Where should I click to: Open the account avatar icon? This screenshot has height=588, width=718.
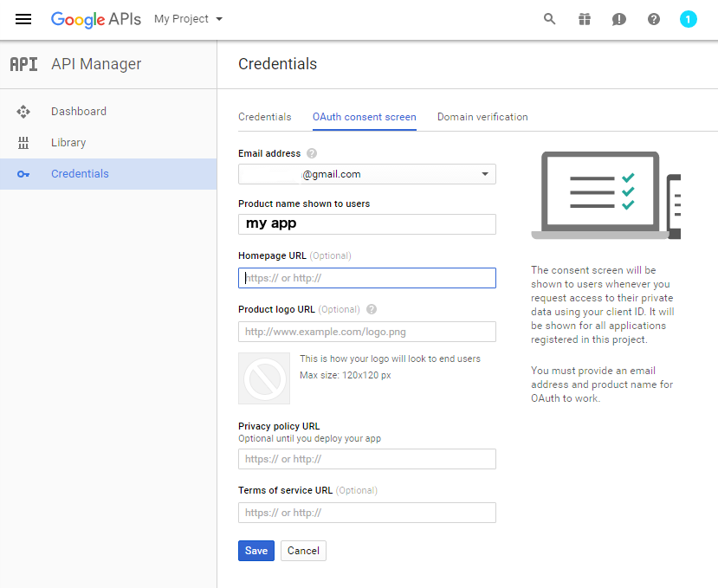click(x=688, y=19)
